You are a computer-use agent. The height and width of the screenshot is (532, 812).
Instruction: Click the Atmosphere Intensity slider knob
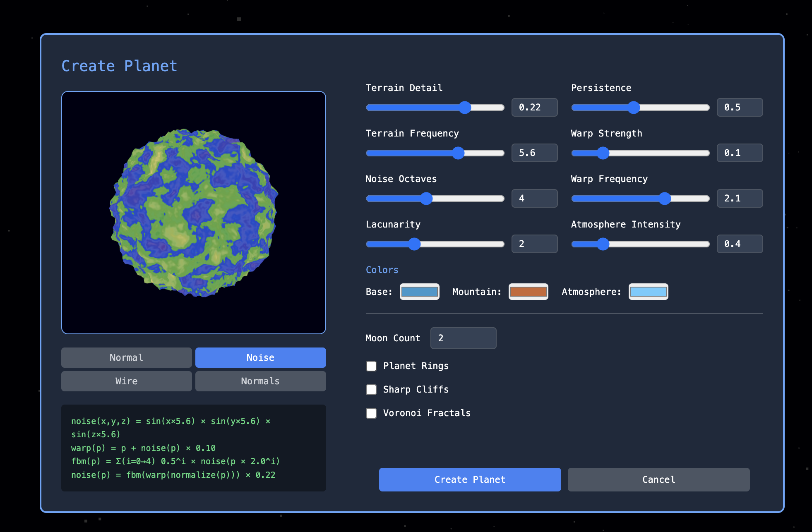(x=603, y=244)
